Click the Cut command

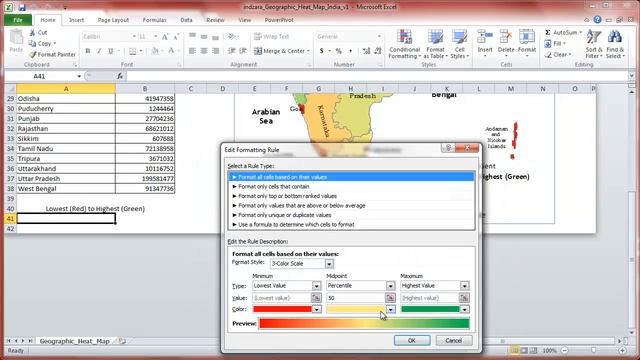coord(38,32)
